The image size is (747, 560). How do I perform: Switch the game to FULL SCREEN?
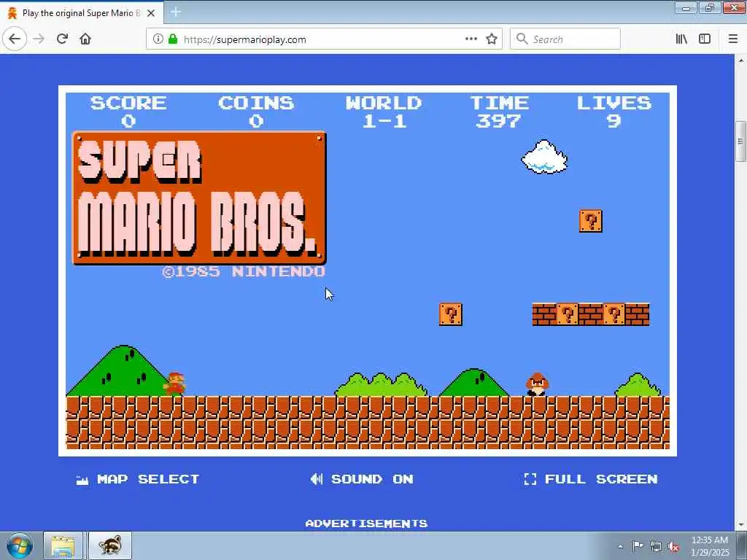591,479
